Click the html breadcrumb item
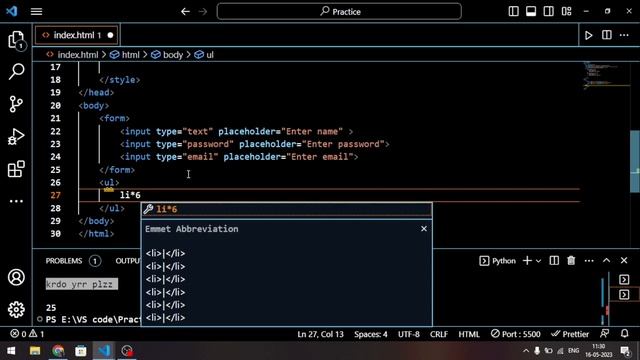This screenshot has width=640, height=360. pyautogui.click(x=125, y=55)
